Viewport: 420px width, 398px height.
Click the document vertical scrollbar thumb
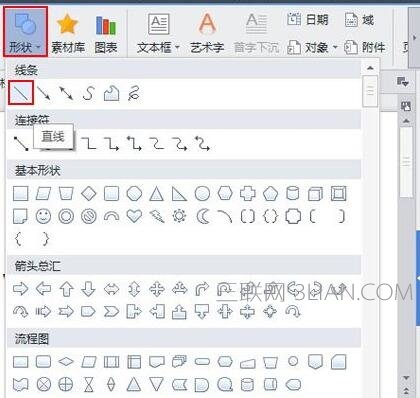coord(406,161)
